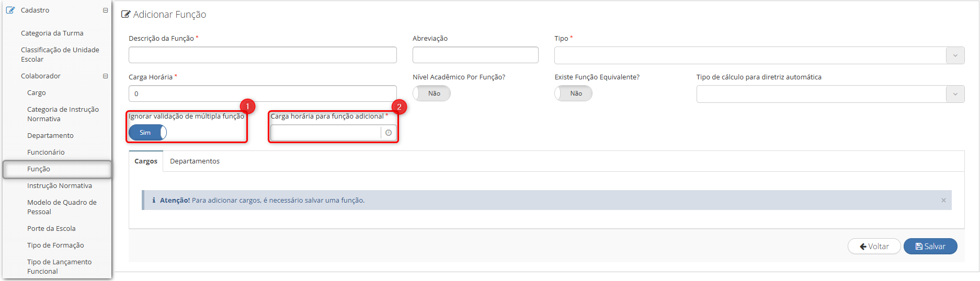The image size is (980, 281).
Task: Click the Adicionar Função heading text
Action: pos(169,14)
